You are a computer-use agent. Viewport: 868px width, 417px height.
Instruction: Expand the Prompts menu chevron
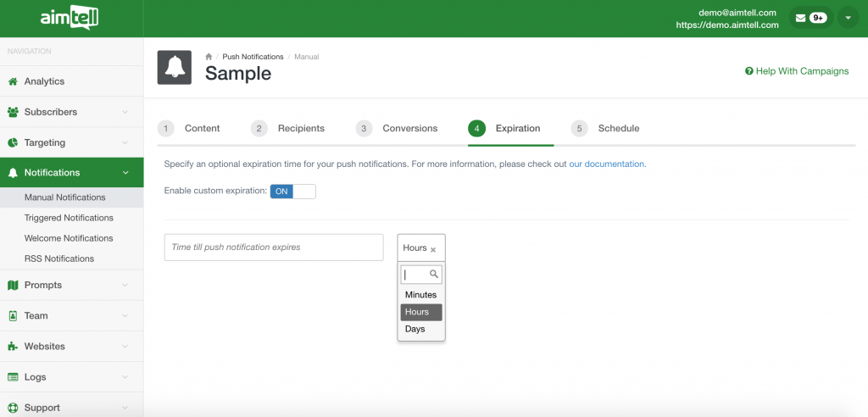point(125,285)
